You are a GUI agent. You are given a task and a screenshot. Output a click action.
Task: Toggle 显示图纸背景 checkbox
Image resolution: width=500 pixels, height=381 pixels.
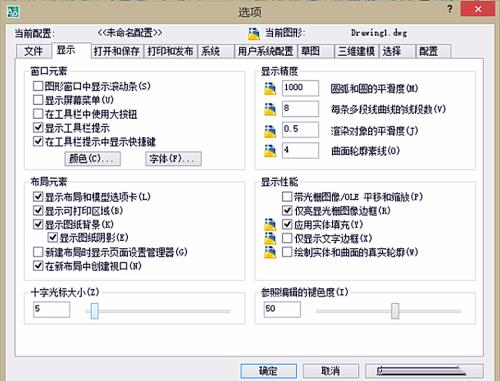38,224
